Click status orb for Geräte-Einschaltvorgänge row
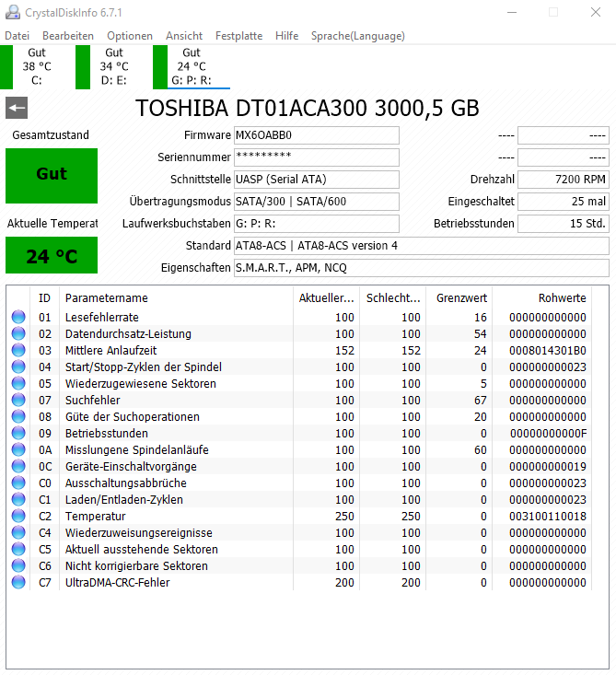Image resolution: width=616 pixels, height=675 pixels. (x=18, y=466)
